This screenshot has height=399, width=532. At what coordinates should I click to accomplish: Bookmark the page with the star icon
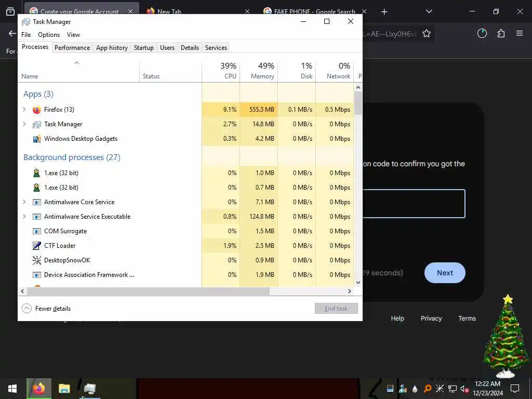point(427,34)
